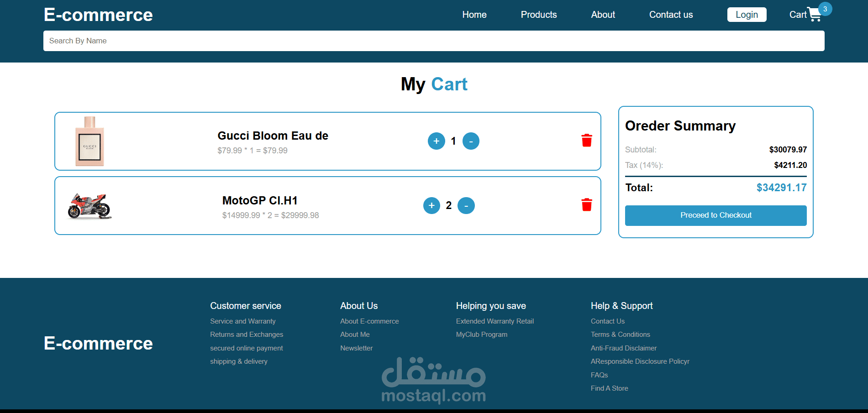Open Contact us in the top nav

coord(671,15)
